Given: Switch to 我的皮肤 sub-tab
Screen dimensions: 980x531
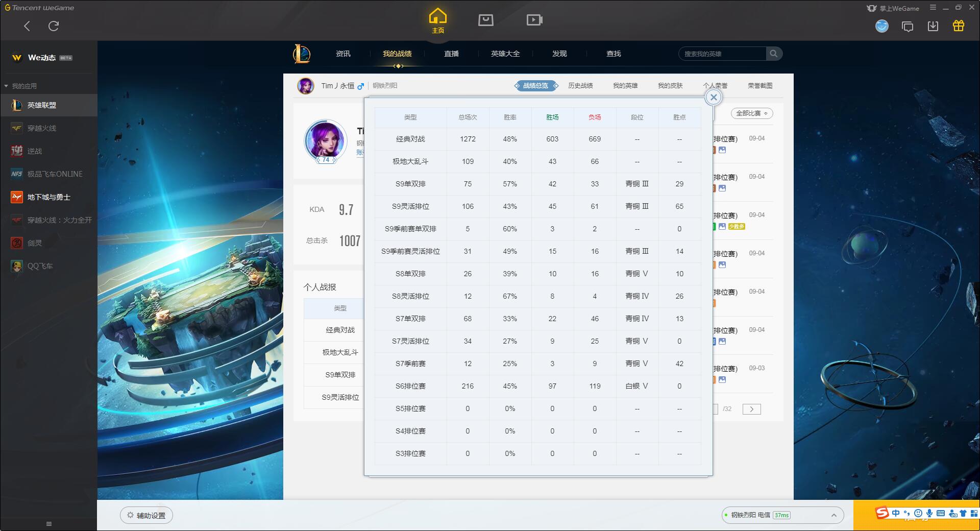Looking at the screenshot, I should [670, 86].
